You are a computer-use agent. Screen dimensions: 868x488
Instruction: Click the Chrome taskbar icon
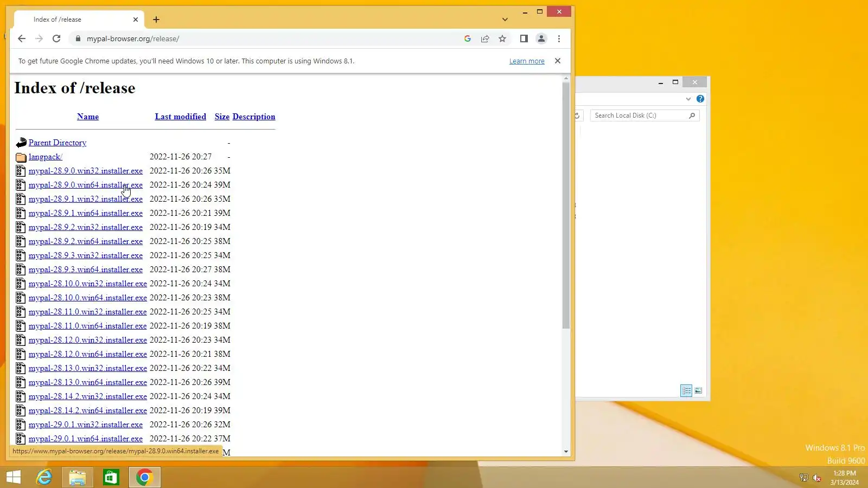pyautogui.click(x=145, y=477)
